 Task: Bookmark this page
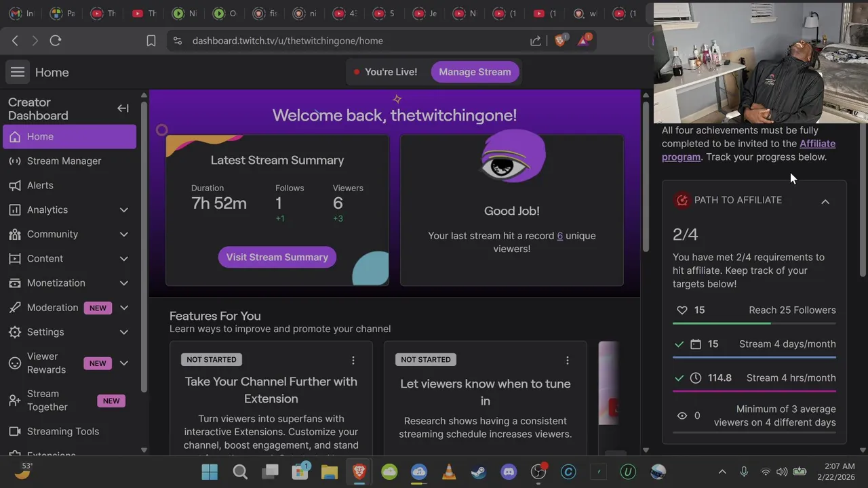pyautogui.click(x=151, y=41)
